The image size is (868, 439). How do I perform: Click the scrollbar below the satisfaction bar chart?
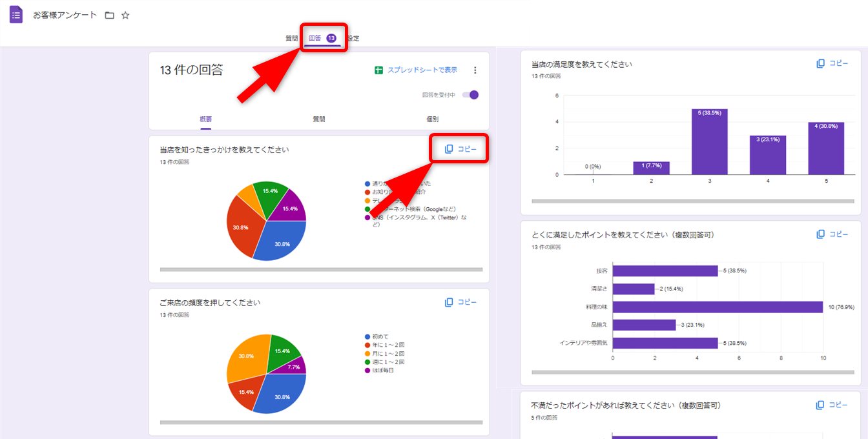(x=690, y=201)
